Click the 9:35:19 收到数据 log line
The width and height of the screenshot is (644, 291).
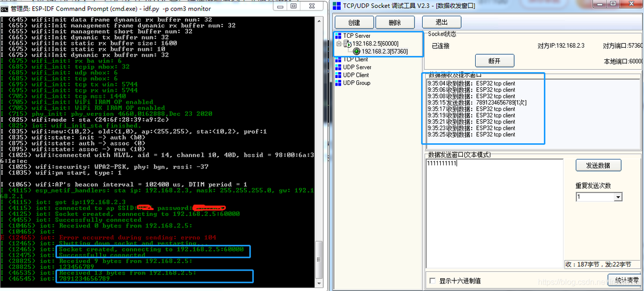click(x=471, y=115)
